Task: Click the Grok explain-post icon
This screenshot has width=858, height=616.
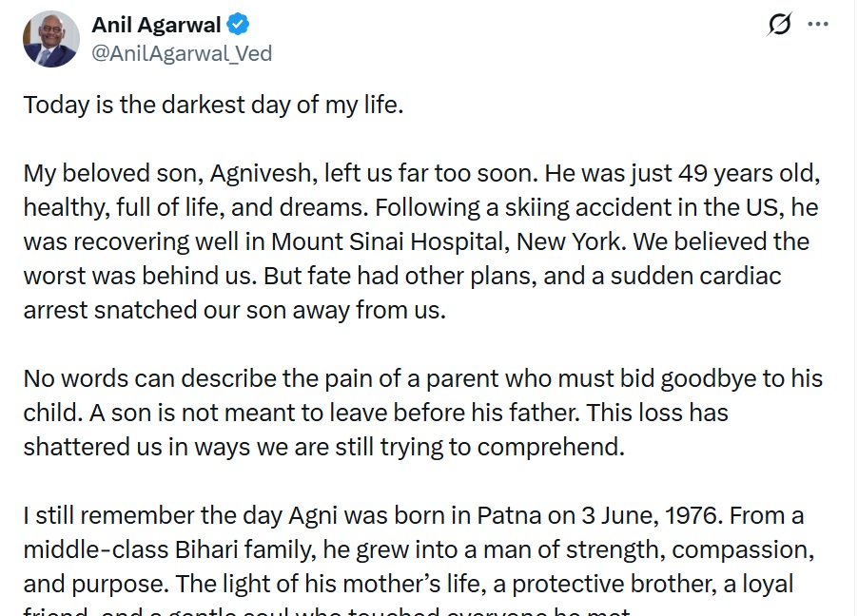Action: (x=779, y=26)
